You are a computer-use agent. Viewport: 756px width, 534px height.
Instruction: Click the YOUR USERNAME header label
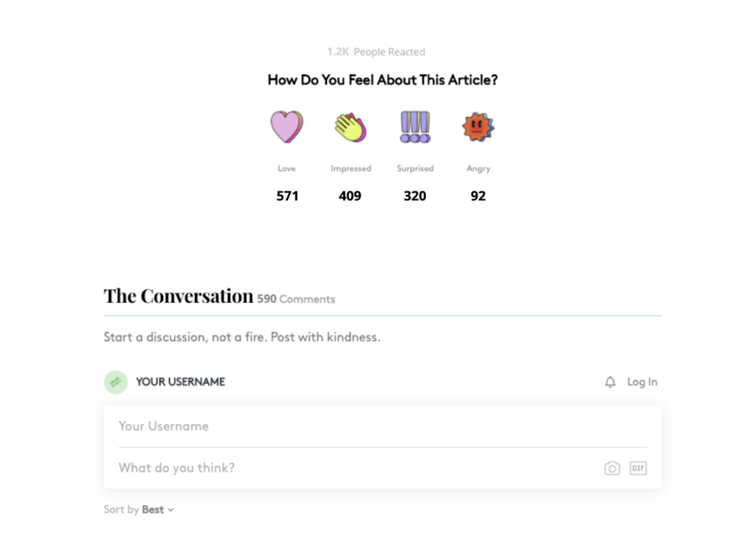point(180,382)
